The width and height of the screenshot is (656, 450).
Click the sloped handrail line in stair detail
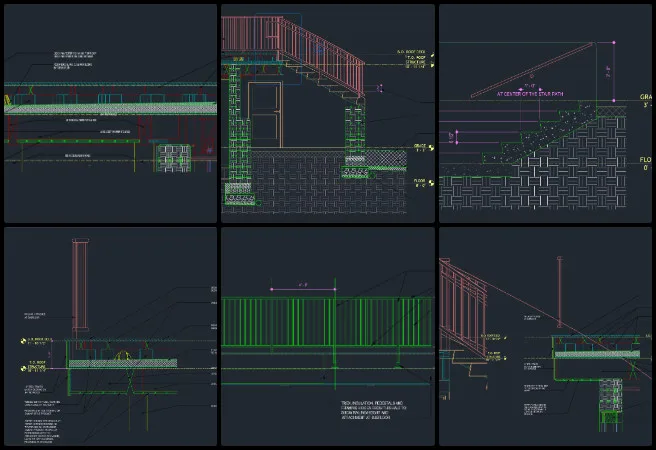(x=533, y=69)
